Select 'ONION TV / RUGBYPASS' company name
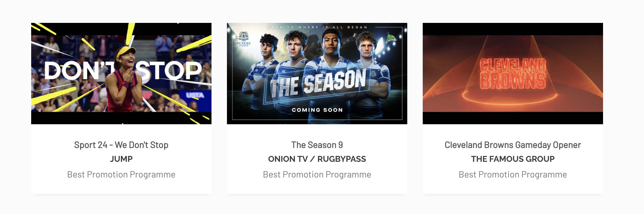The image size is (644, 214). coord(317,159)
